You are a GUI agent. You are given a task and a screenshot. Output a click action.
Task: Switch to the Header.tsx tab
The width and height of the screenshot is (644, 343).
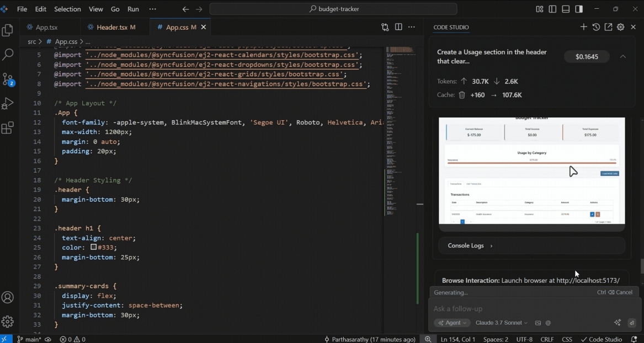tap(112, 27)
